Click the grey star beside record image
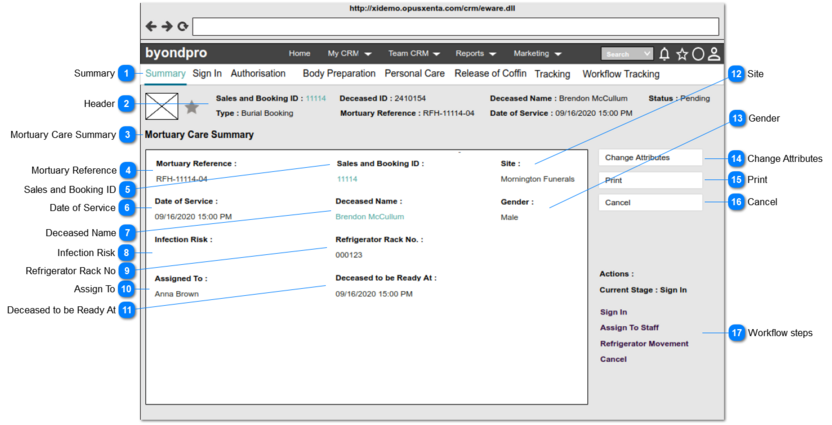 point(192,107)
